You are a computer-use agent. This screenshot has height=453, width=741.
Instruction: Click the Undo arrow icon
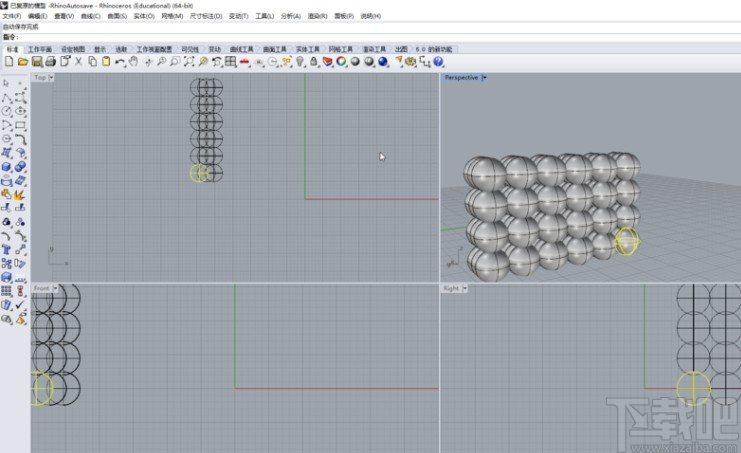coord(120,62)
